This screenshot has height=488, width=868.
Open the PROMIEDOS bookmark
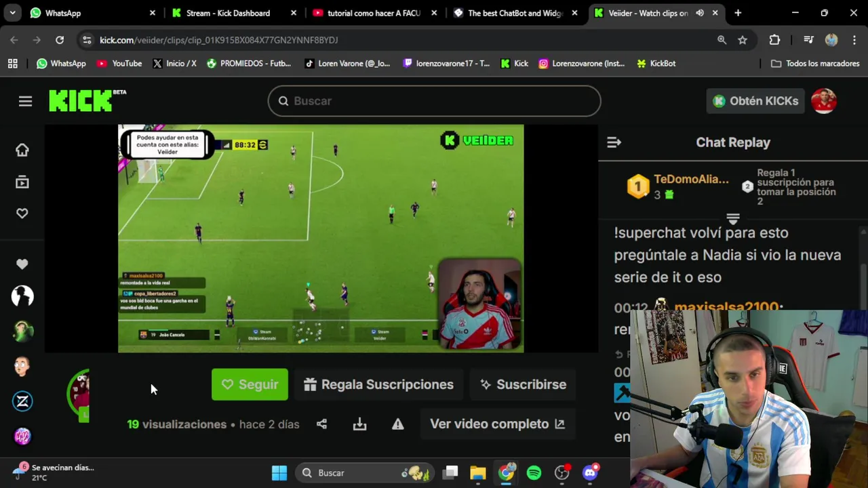click(248, 63)
